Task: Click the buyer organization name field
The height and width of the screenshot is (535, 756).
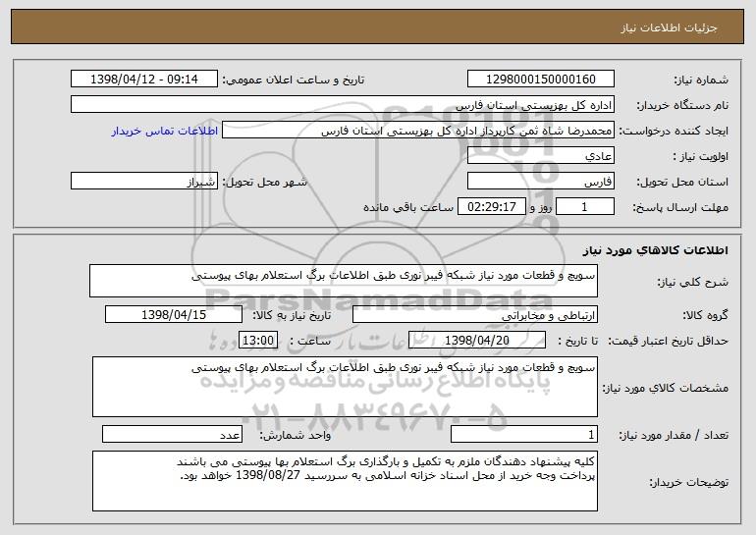Action: click(343, 105)
